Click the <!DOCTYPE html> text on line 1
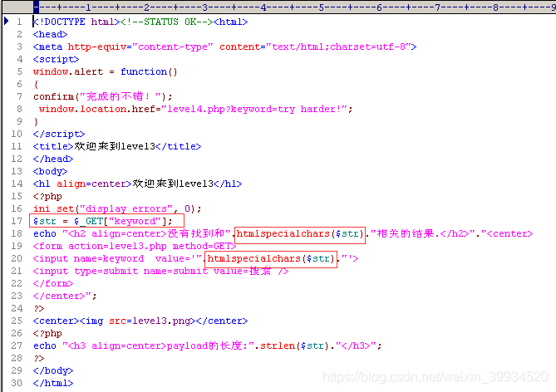The width and height of the screenshot is (556, 392). click(x=76, y=22)
